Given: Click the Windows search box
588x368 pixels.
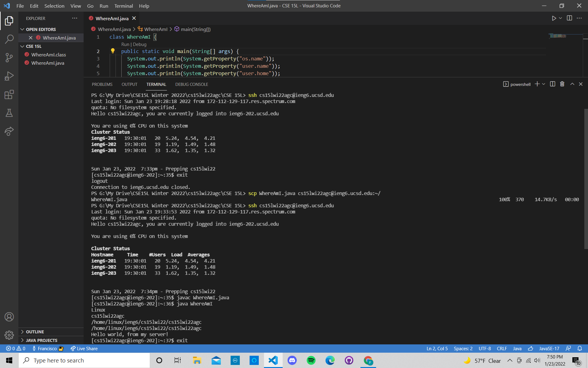Looking at the screenshot, I should tap(85, 360).
